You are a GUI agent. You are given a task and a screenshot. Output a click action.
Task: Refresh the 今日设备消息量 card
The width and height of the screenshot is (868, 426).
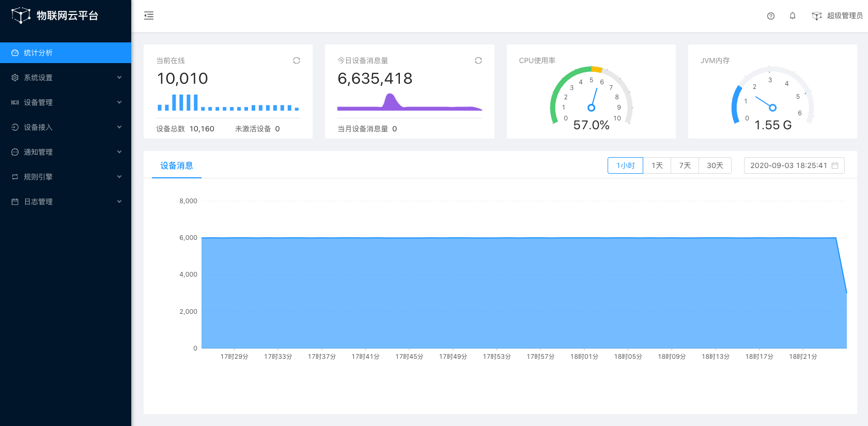point(478,60)
